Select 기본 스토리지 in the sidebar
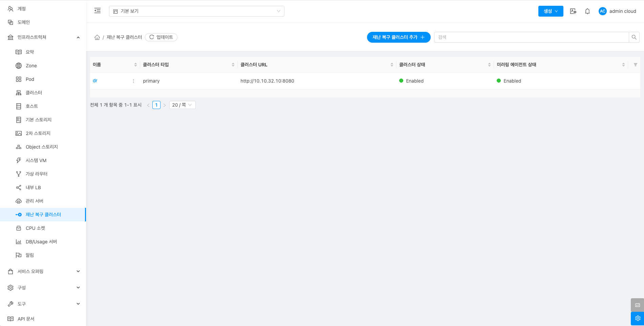This screenshot has width=644, height=326. tap(38, 120)
